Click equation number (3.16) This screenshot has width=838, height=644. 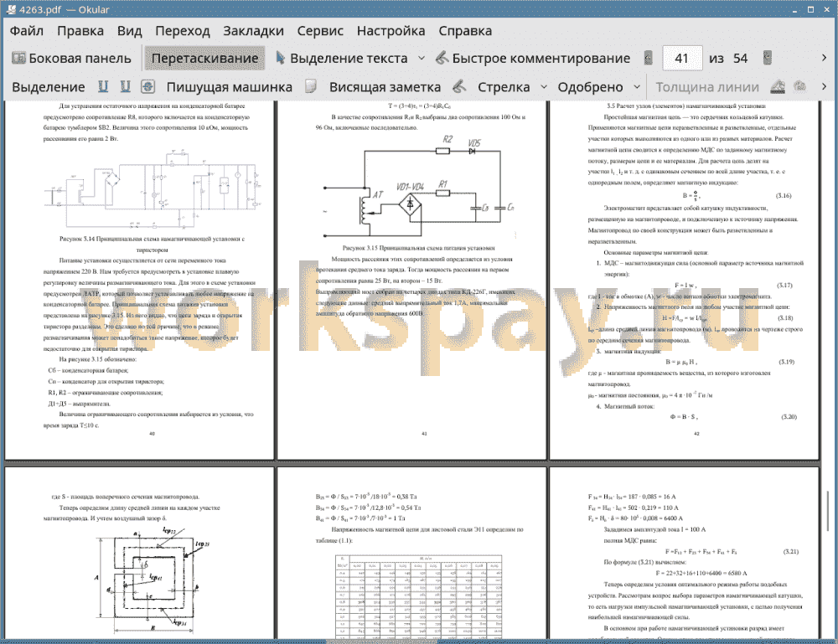pos(784,195)
